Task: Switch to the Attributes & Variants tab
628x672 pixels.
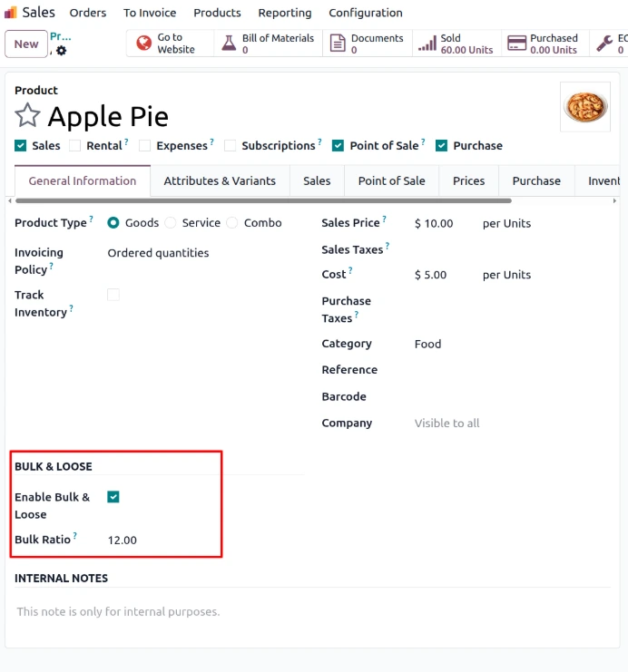Action: pyautogui.click(x=220, y=180)
